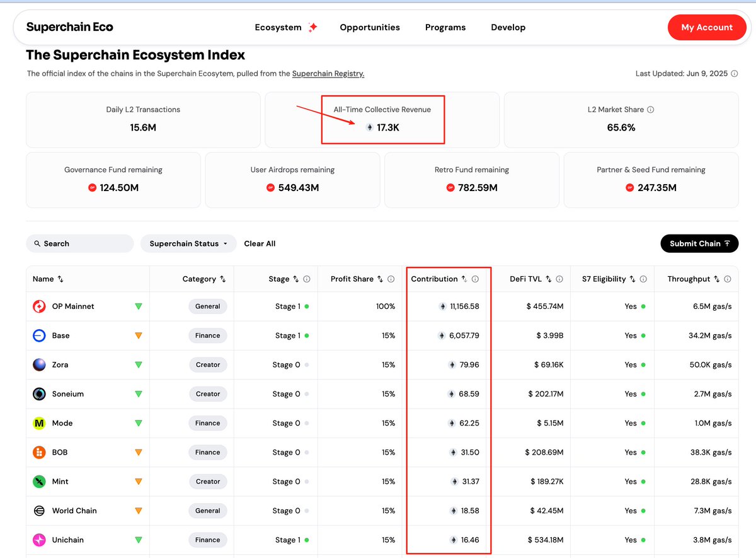Click the Unichain logo
Image resolution: width=756 pixels, height=558 pixels.
[39, 540]
